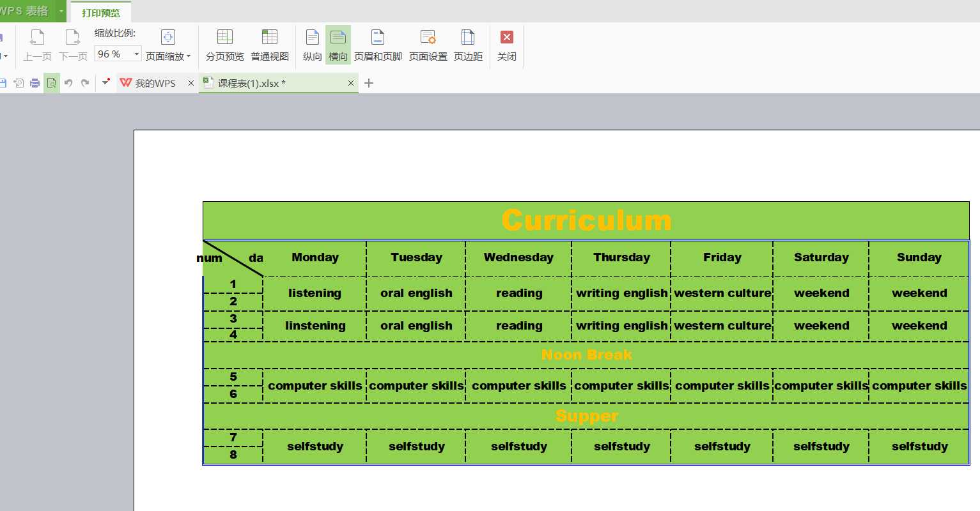Click the Saturday header cell

click(x=821, y=258)
